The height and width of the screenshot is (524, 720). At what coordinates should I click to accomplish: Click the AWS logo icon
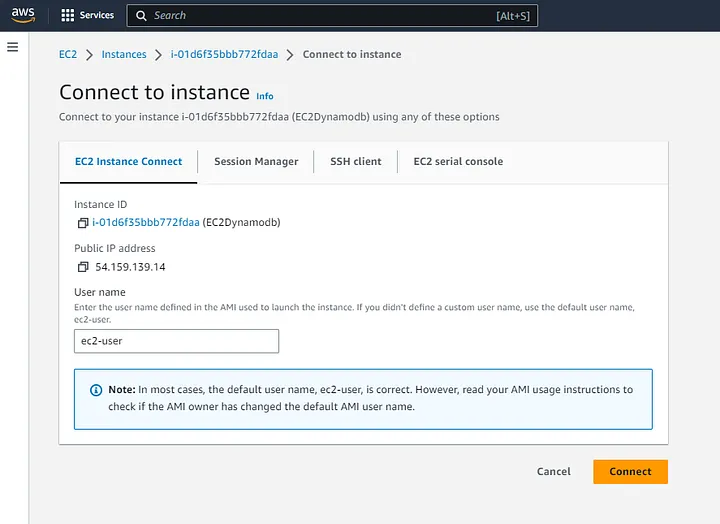coord(21,16)
